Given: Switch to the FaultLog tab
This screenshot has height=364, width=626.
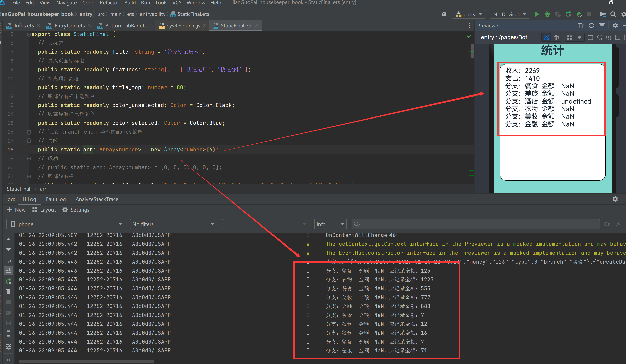Looking at the screenshot, I should click(56, 199).
